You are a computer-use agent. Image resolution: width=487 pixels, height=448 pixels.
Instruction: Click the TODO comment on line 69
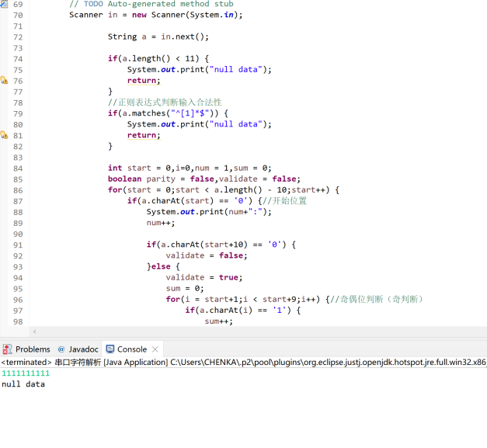(x=151, y=4)
